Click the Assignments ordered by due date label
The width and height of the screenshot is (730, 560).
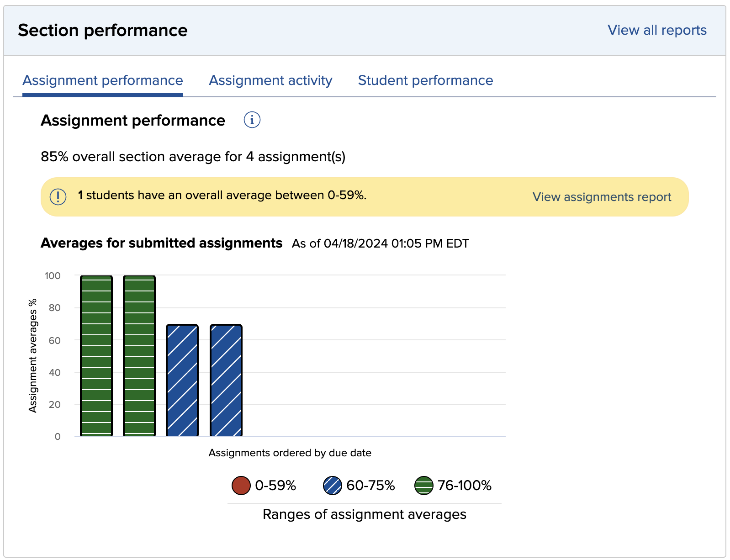point(290,453)
